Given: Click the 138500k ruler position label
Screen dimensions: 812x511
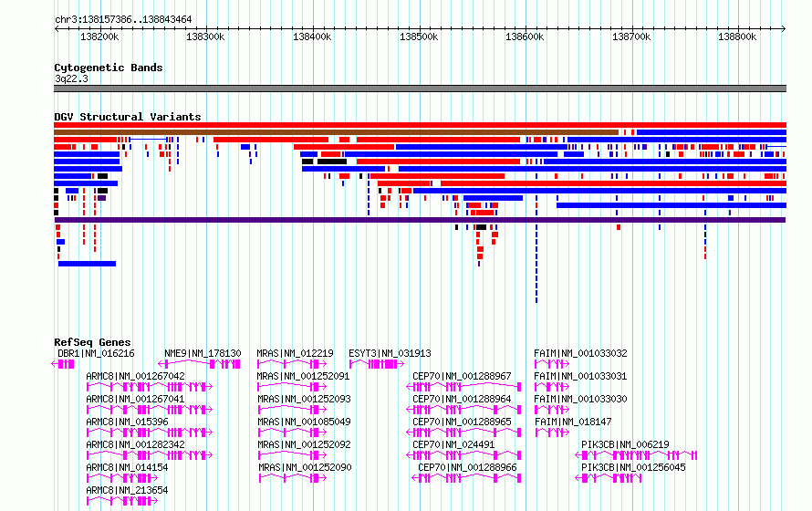Looking at the screenshot, I should click(x=419, y=36).
